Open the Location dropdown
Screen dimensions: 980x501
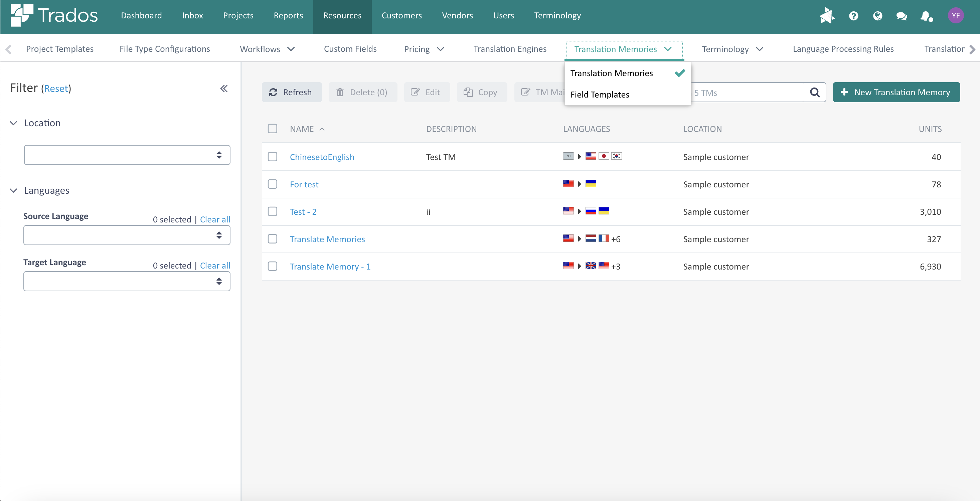(x=127, y=155)
